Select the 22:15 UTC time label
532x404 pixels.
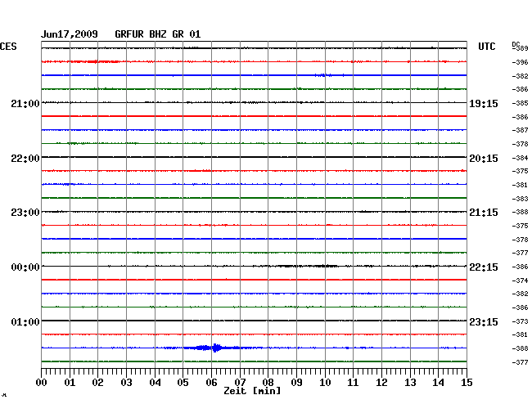pyautogui.click(x=484, y=267)
